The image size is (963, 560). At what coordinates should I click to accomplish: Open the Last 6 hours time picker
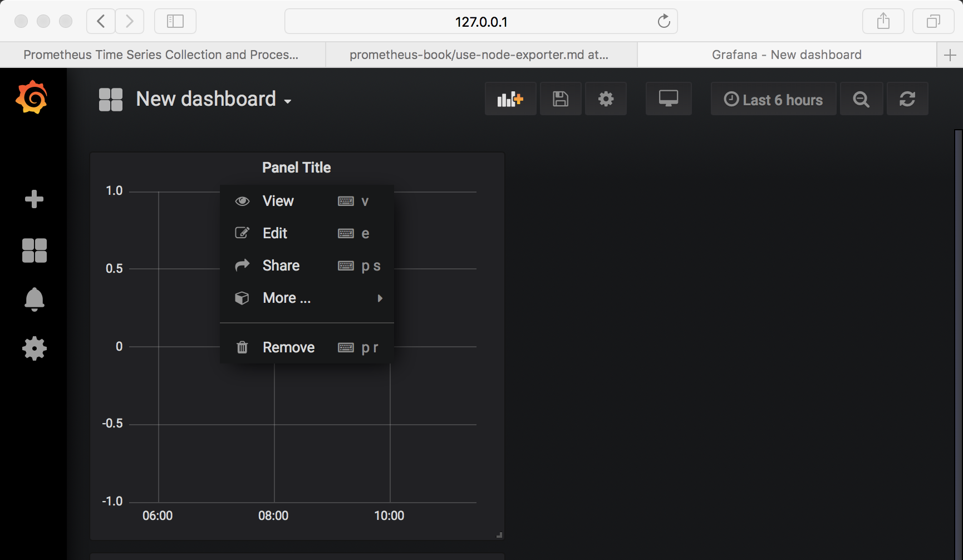773,99
